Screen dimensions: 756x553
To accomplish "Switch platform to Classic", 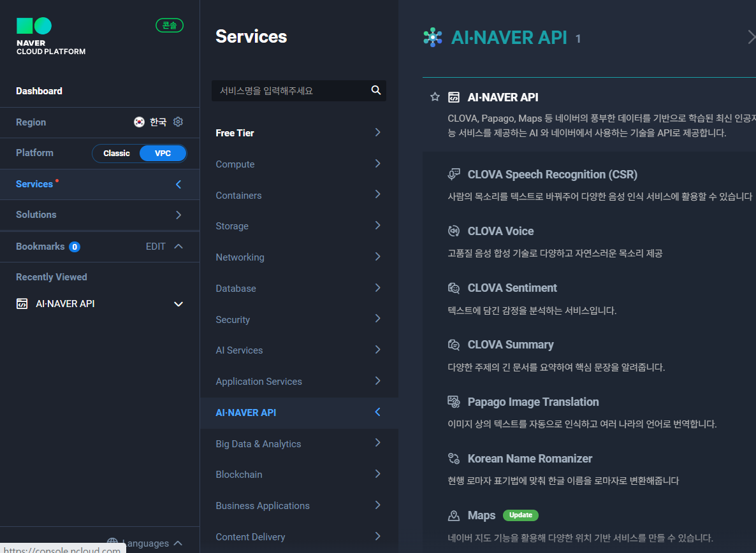I will (116, 153).
